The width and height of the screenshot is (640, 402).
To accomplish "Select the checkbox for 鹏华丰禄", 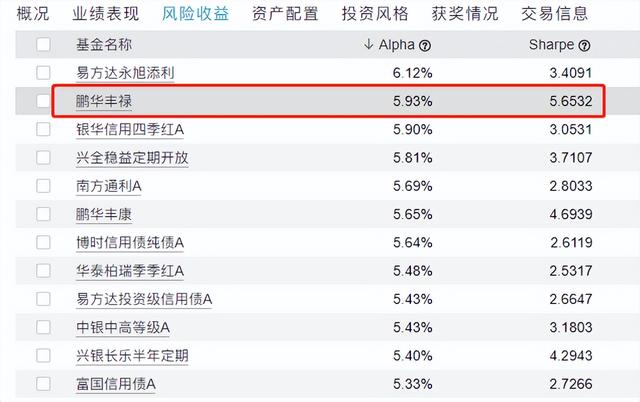I will (43, 101).
